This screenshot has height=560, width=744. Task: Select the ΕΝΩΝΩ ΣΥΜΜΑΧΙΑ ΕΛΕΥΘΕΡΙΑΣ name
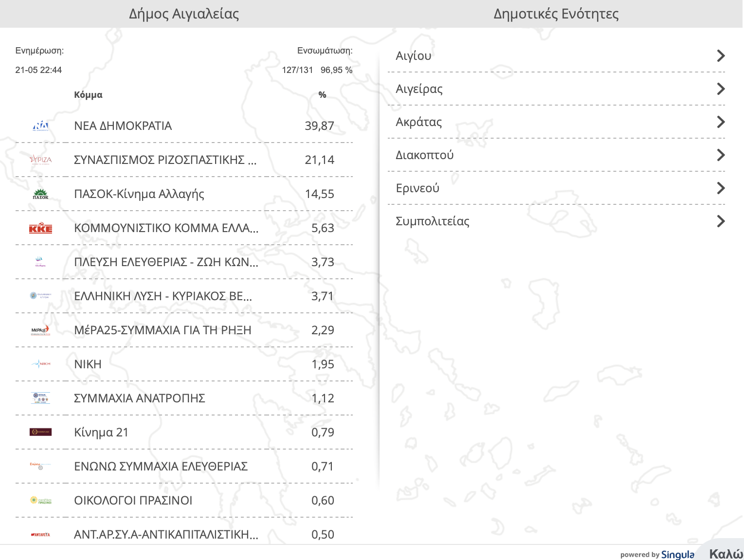(161, 467)
